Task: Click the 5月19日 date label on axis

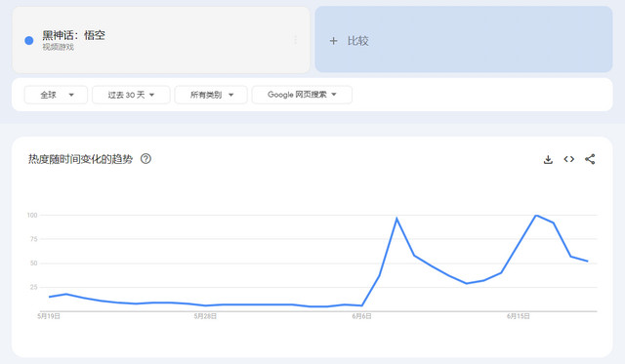Action: pyautogui.click(x=49, y=316)
